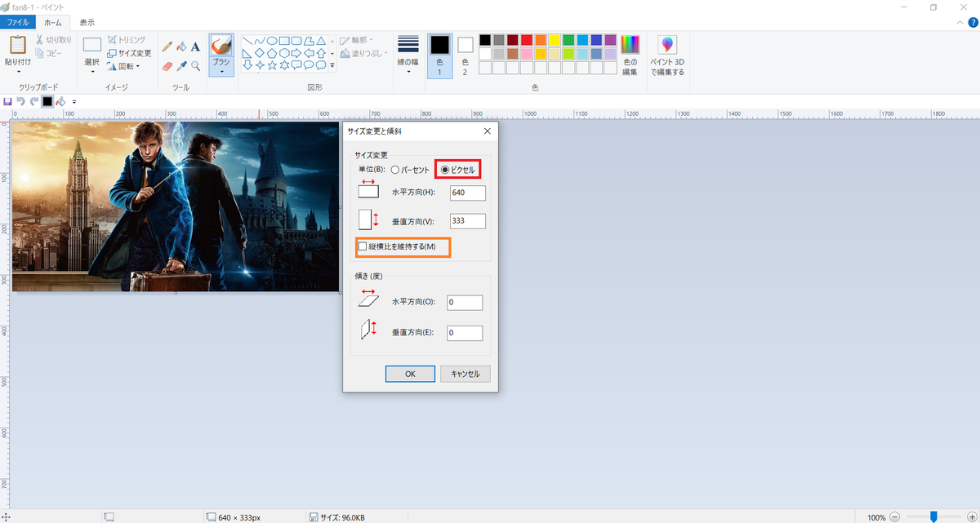Choose the Oval shape
This screenshot has width=980, height=523.
point(272,40)
